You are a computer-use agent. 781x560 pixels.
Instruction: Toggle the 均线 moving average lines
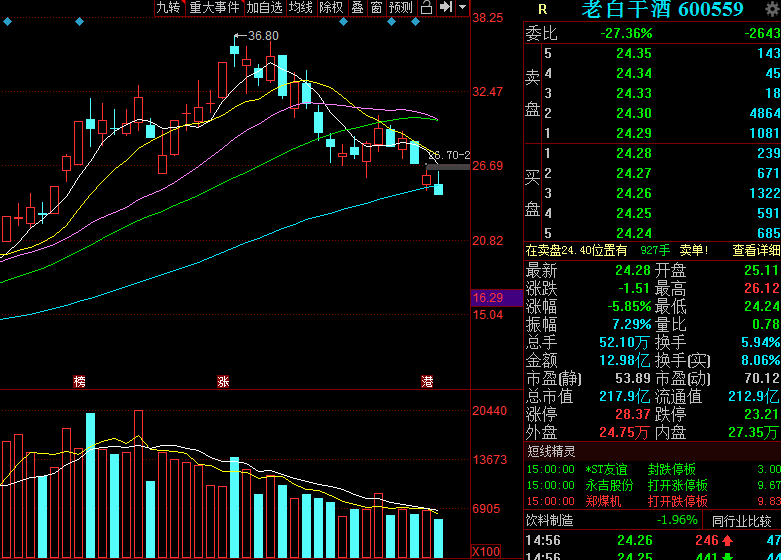(x=300, y=8)
